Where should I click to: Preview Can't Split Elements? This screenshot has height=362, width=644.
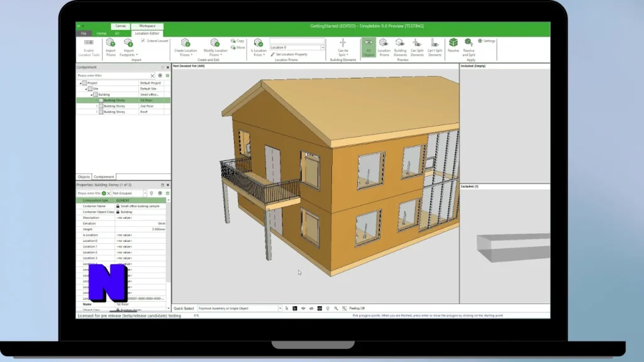435,48
